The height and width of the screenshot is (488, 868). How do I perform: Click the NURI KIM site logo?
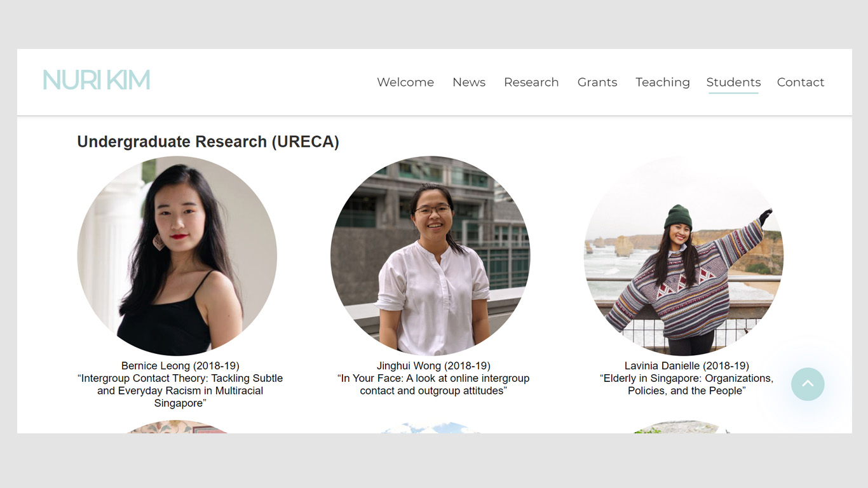[x=97, y=80]
